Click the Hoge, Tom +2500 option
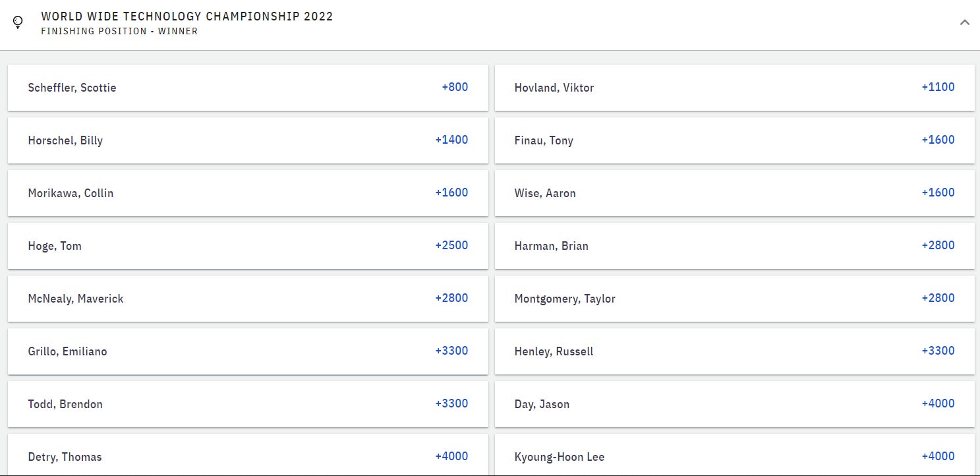Image resolution: width=980 pixels, height=476 pixels. point(248,246)
